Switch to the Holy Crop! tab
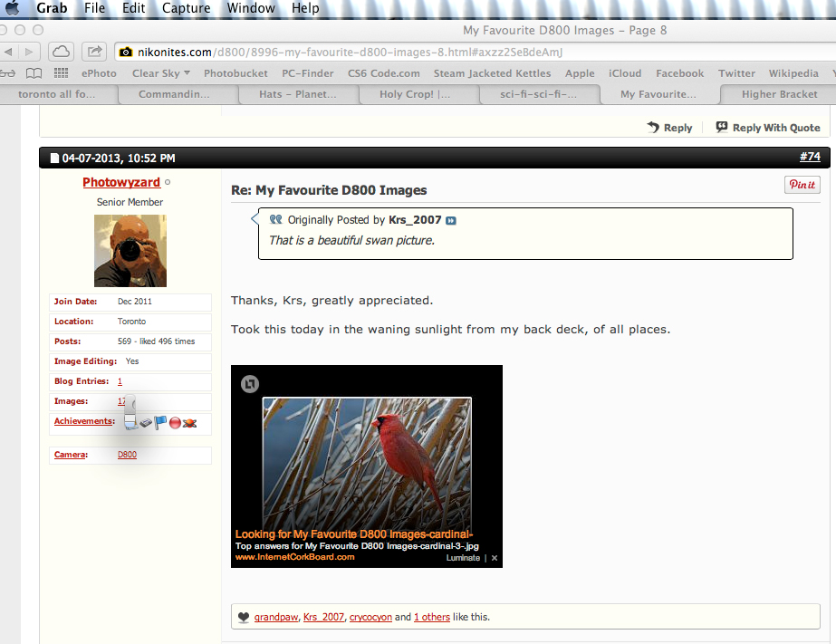The height and width of the screenshot is (644, 836). [415, 94]
